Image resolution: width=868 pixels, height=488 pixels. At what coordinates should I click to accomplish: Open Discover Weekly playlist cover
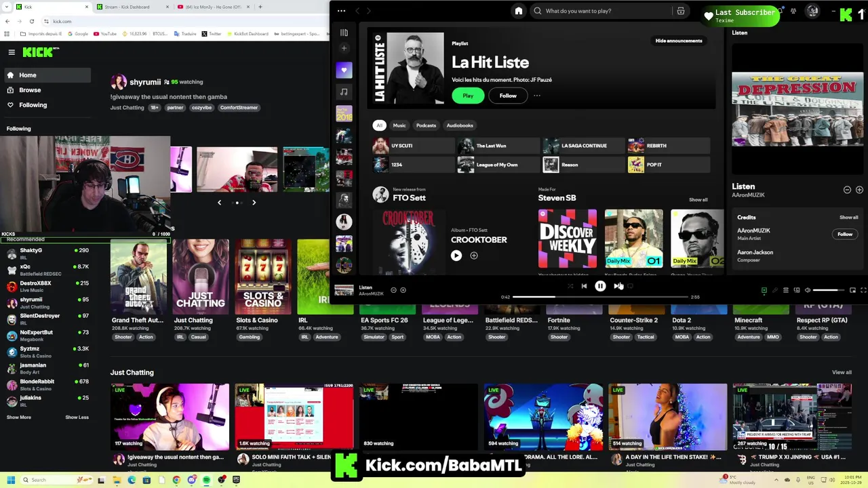(568, 239)
